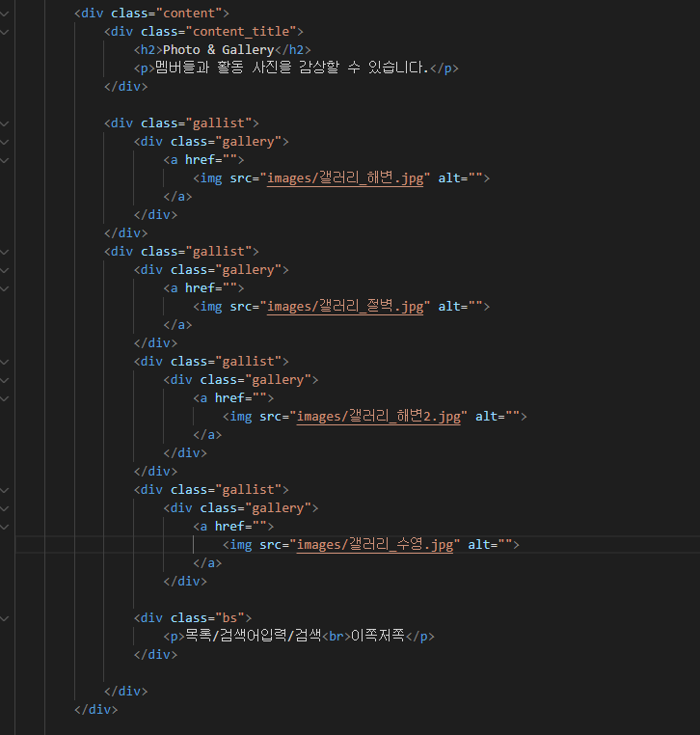Click the closing </p> after 이쪽저쪽
700x735 pixels.
(419, 636)
